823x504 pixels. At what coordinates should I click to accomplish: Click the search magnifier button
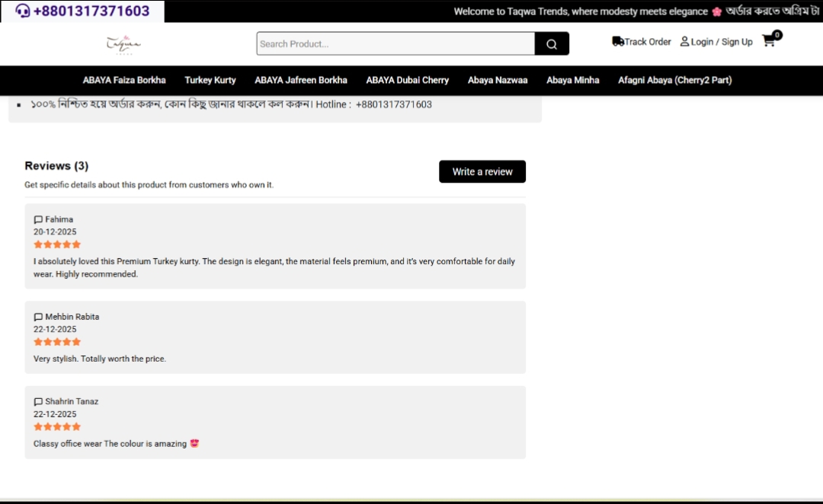click(552, 44)
